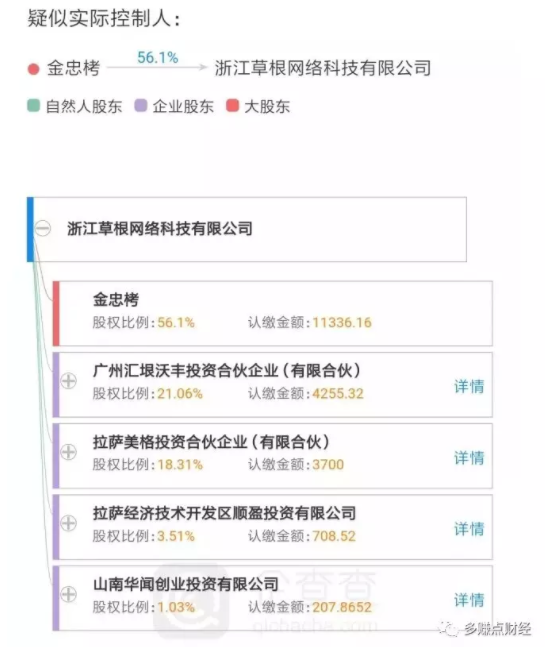
Task: Select the 金忠栲 shareholder card
Action: click(273, 314)
